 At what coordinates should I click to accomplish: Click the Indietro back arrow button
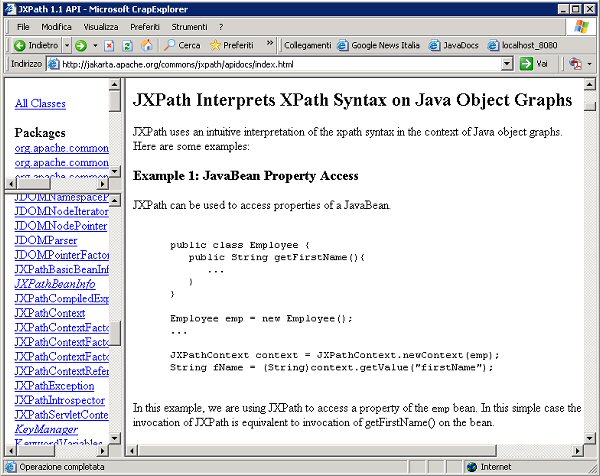point(36,45)
